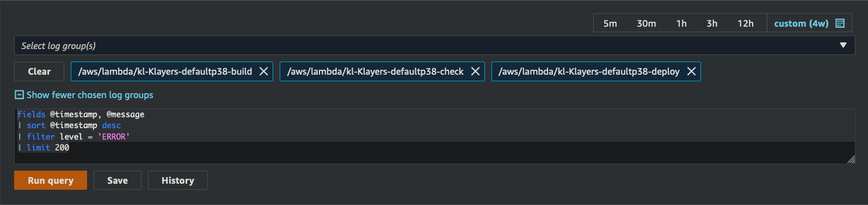Place cursor on the limit 200 line
This screenshot has height=205, width=868.
[x=434, y=148]
